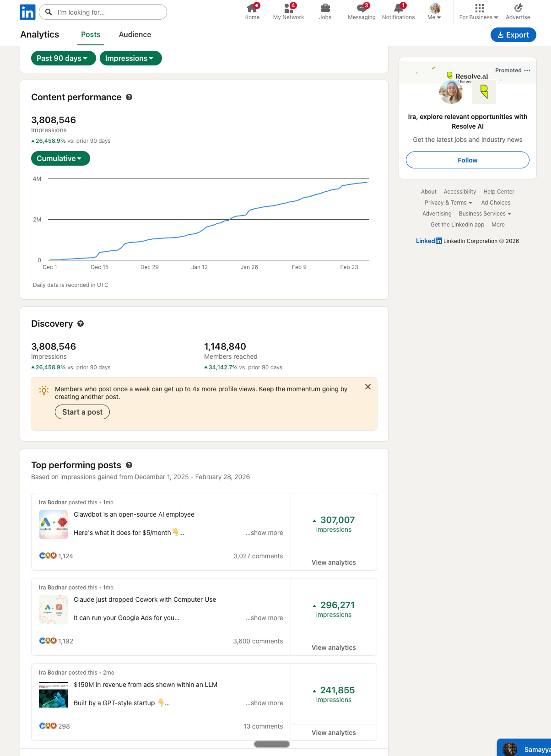Expand the Past 90 days filter

coord(63,58)
